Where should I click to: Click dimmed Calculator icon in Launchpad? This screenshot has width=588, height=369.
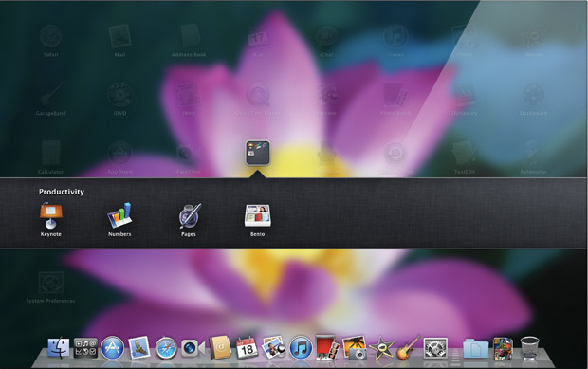pos(50,153)
